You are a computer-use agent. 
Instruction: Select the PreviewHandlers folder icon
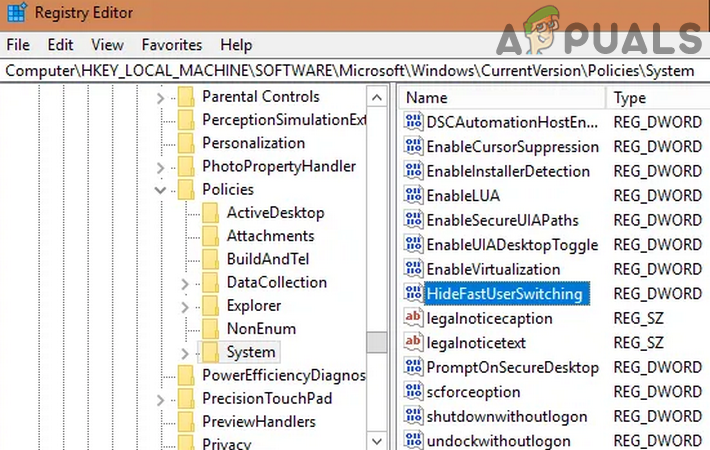pos(186,421)
